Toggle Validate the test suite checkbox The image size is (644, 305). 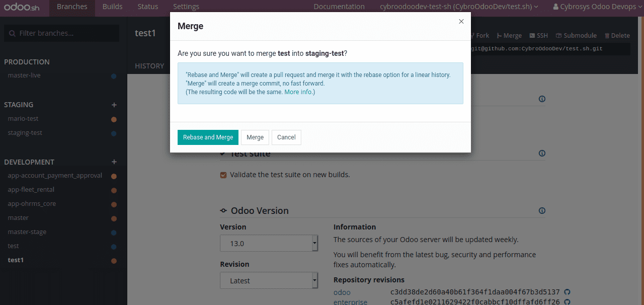click(x=223, y=175)
